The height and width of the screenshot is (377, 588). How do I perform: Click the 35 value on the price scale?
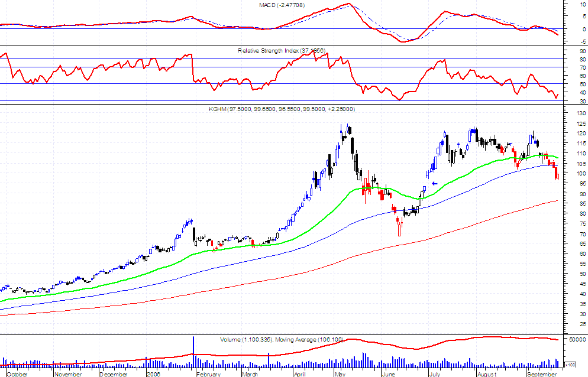pyautogui.click(x=583, y=304)
